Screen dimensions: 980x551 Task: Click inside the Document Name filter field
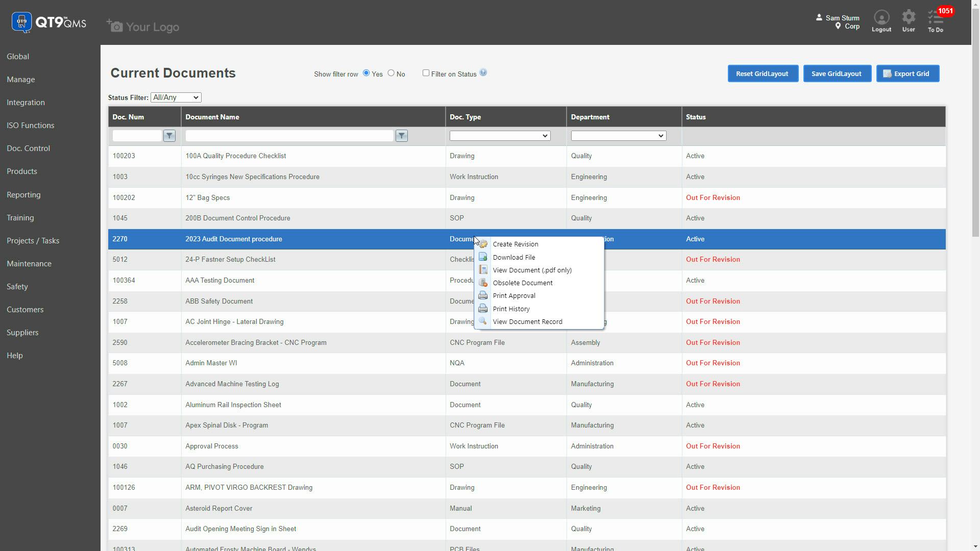288,136
